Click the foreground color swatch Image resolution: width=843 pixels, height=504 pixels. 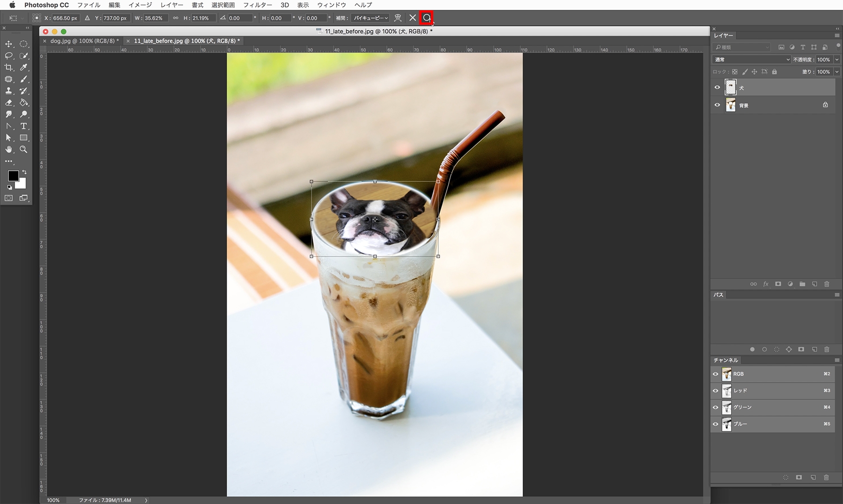coord(13,176)
